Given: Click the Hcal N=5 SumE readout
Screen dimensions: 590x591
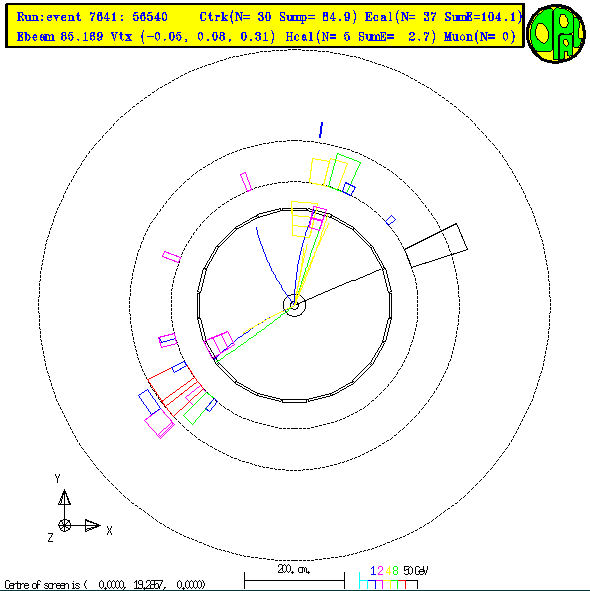Looking at the screenshot, I should tap(361, 37).
